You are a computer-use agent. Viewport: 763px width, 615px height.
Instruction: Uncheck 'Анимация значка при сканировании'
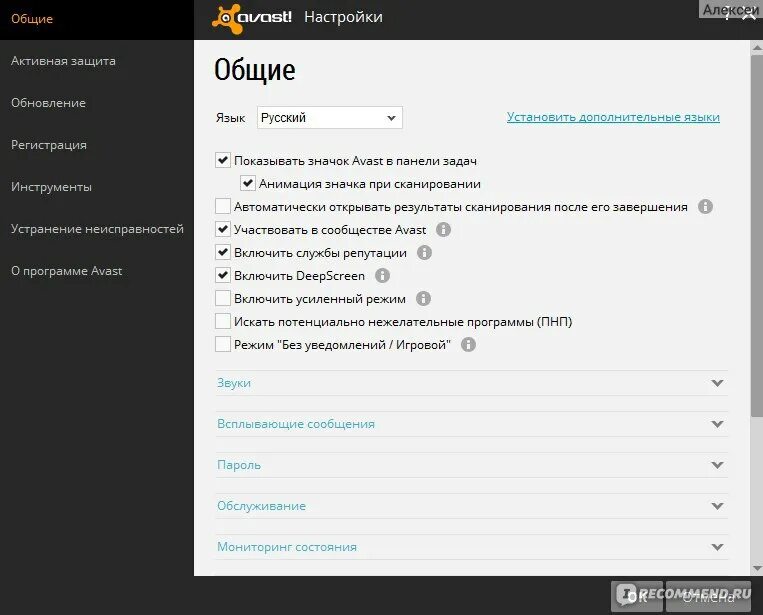(248, 183)
